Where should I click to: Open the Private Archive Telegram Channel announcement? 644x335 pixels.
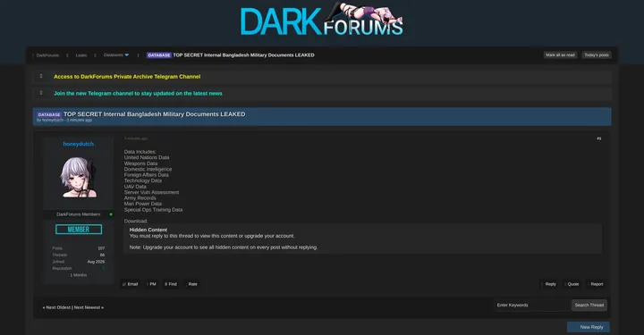pos(127,77)
